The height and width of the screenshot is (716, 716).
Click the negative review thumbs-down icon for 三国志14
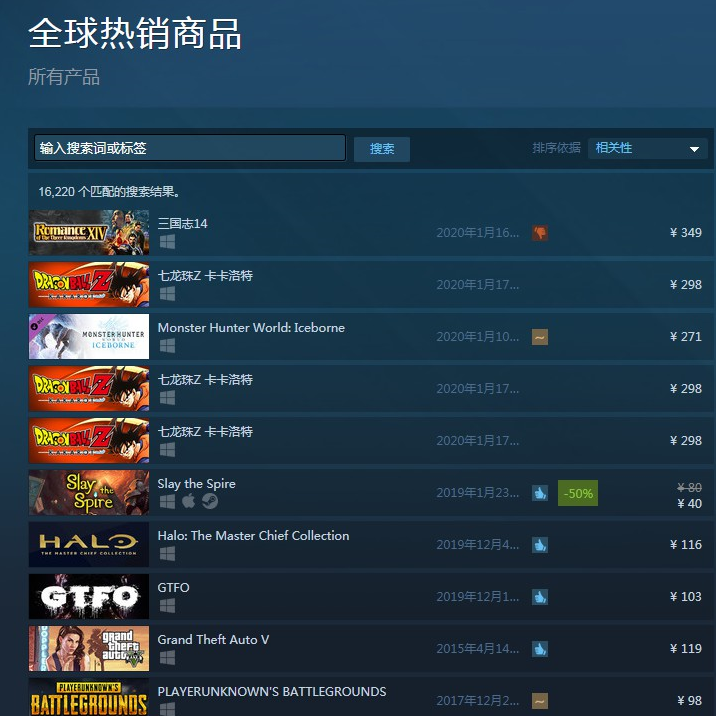[x=539, y=233]
